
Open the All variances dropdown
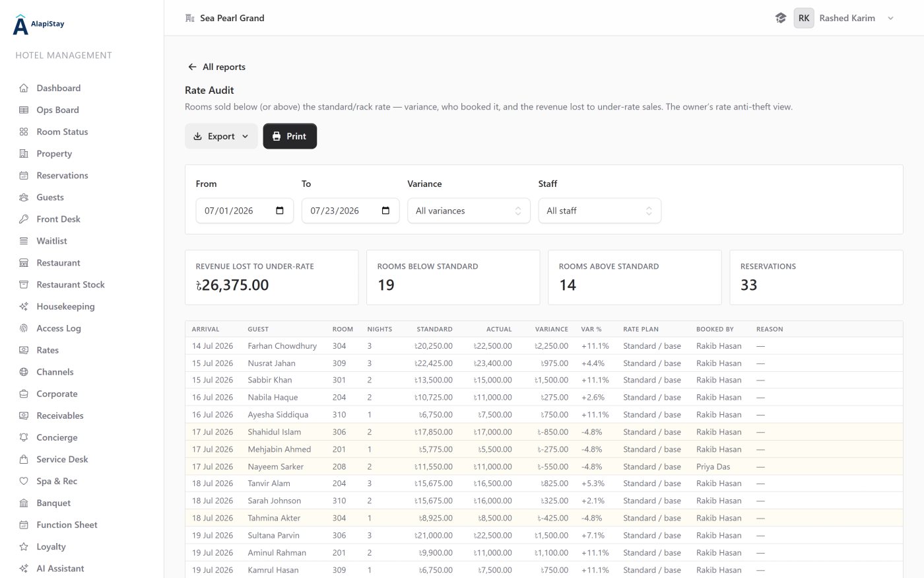coord(469,210)
